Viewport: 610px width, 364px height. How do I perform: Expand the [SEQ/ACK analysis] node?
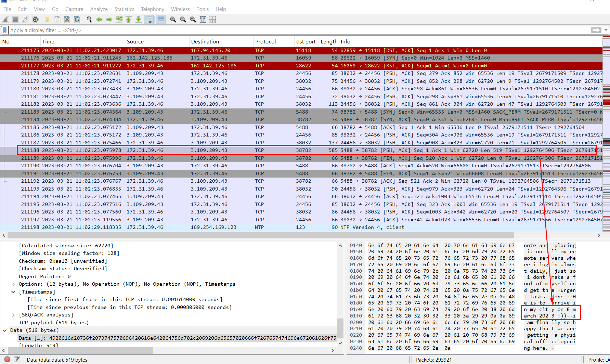point(13,315)
